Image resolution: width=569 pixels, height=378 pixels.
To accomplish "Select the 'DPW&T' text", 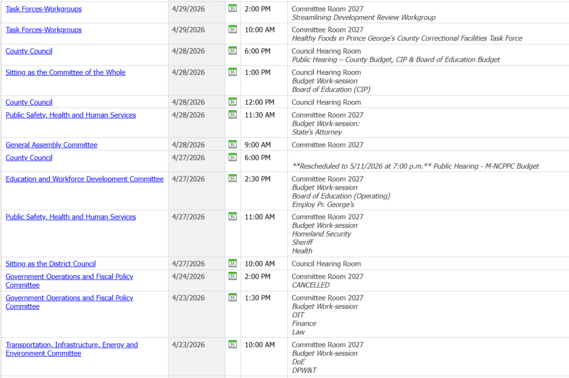I will point(304,370).
